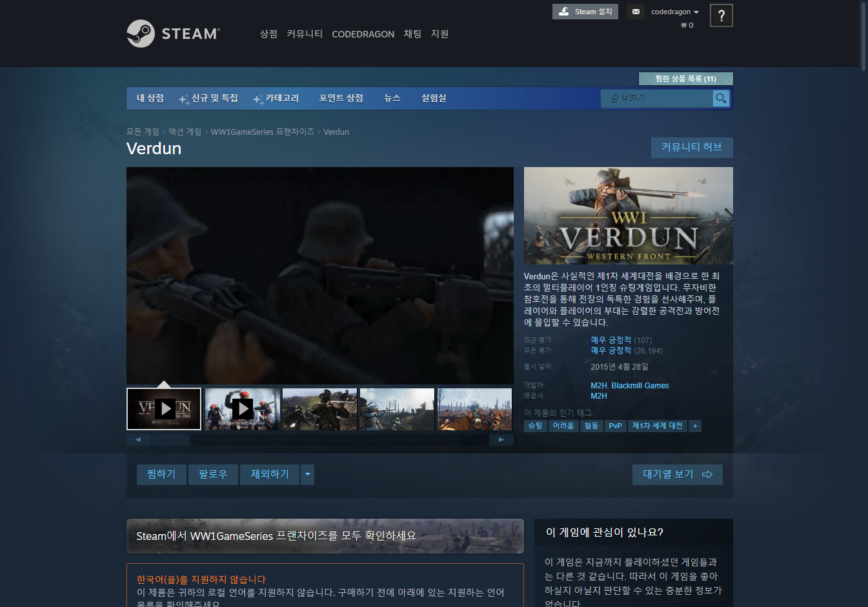Click the question mark help icon

tap(721, 15)
